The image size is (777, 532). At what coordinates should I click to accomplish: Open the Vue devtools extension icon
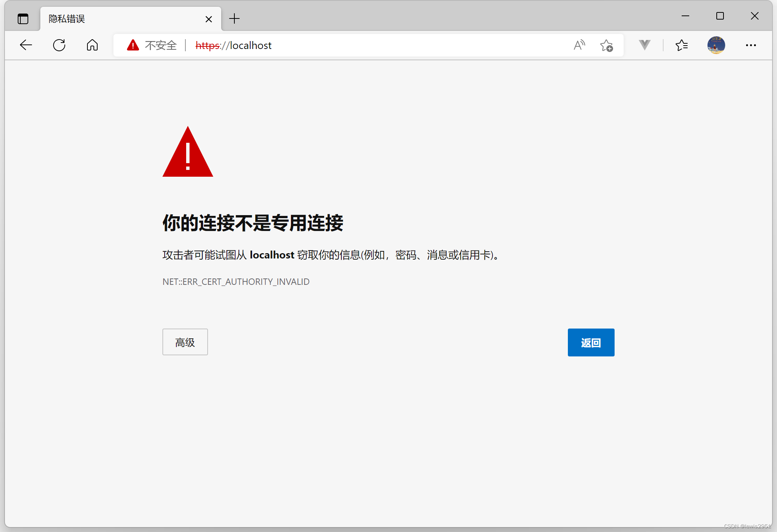click(x=645, y=45)
